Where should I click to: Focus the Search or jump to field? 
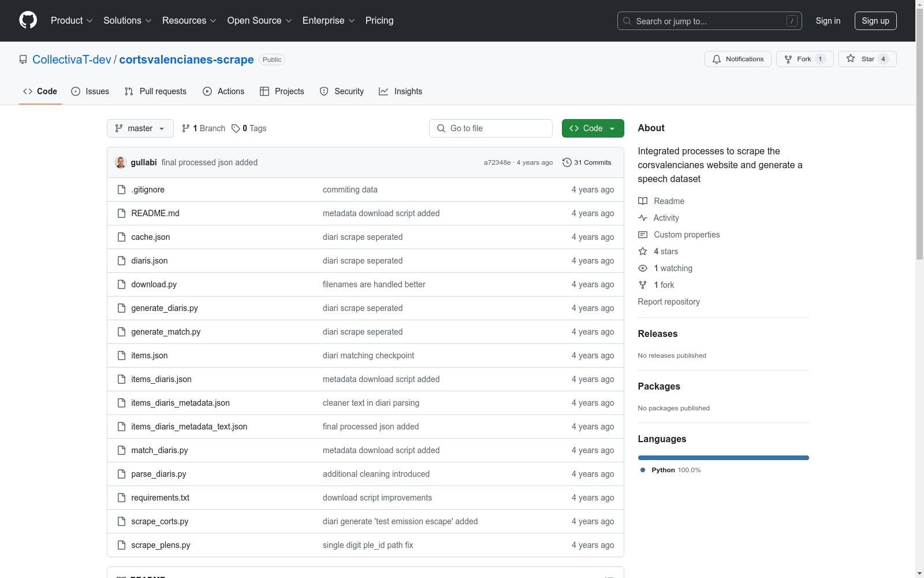tap(710, 21)
